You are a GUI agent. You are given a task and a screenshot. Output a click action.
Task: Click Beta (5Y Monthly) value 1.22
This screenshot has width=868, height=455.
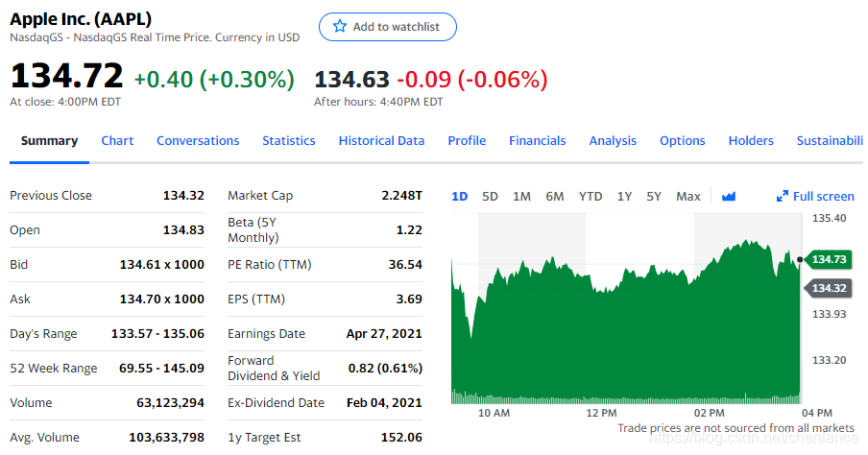tap(409, 229)
